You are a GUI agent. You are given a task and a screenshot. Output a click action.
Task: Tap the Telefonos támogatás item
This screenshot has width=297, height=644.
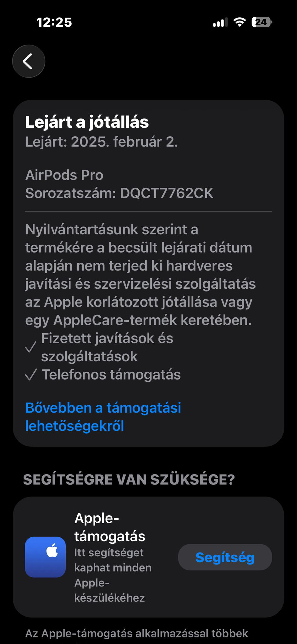click(111, 375)
